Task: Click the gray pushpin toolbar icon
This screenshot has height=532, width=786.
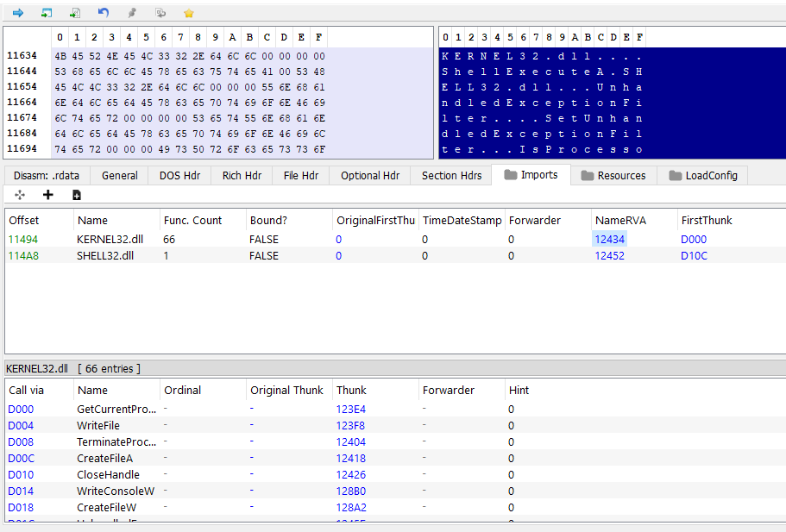Action: (132, 13)
